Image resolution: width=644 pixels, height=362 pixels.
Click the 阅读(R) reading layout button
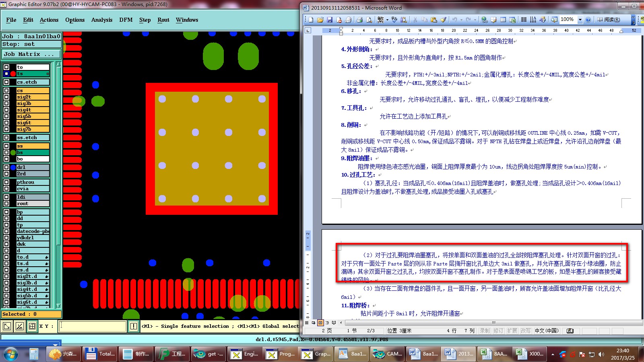608,19
